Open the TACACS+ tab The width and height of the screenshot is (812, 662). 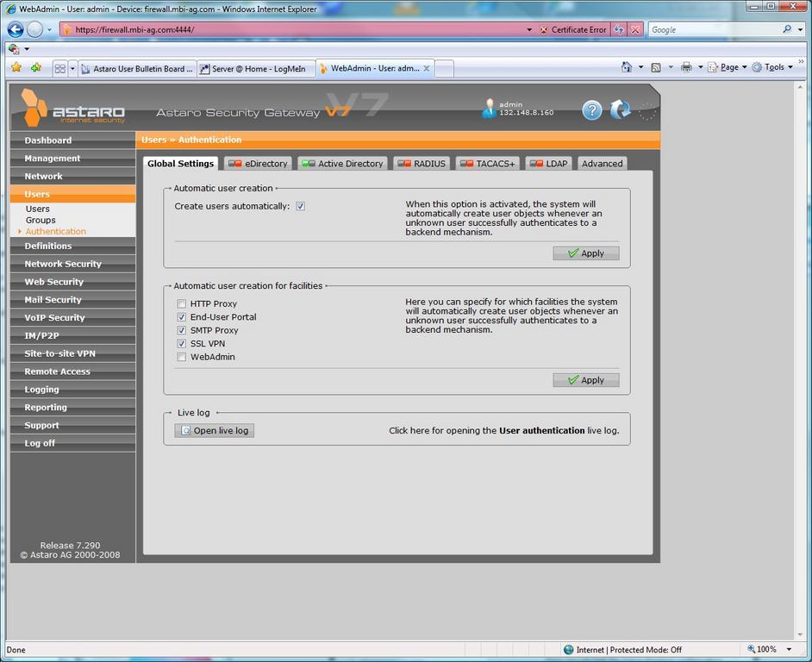pos(487,164)
